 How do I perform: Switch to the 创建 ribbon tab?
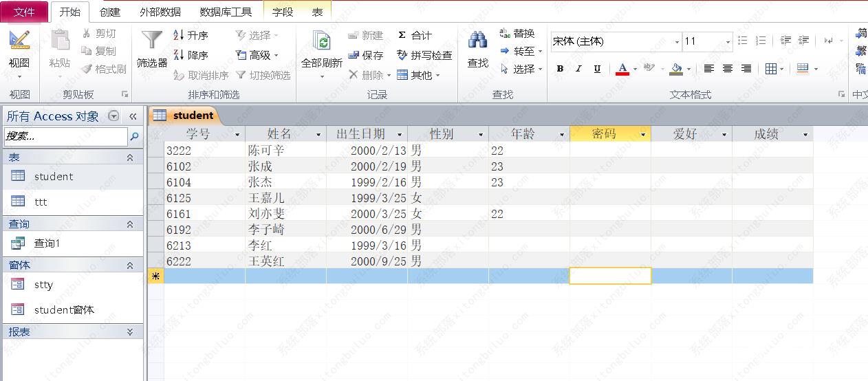[109, 12]
